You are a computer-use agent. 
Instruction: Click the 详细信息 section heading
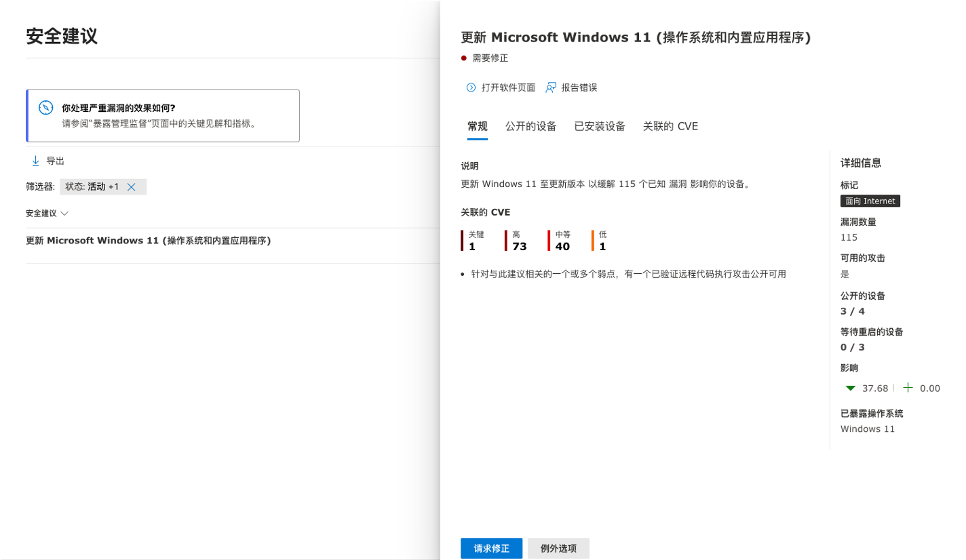pyautogui.click(x=861, y=163)
